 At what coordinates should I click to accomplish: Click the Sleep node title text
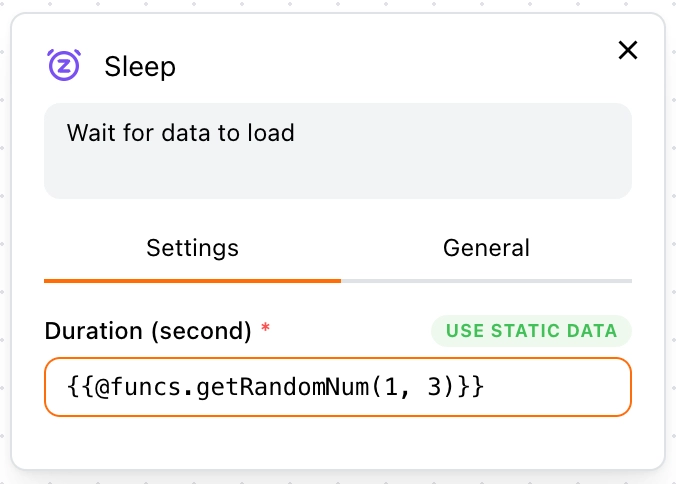coord(140,67)
